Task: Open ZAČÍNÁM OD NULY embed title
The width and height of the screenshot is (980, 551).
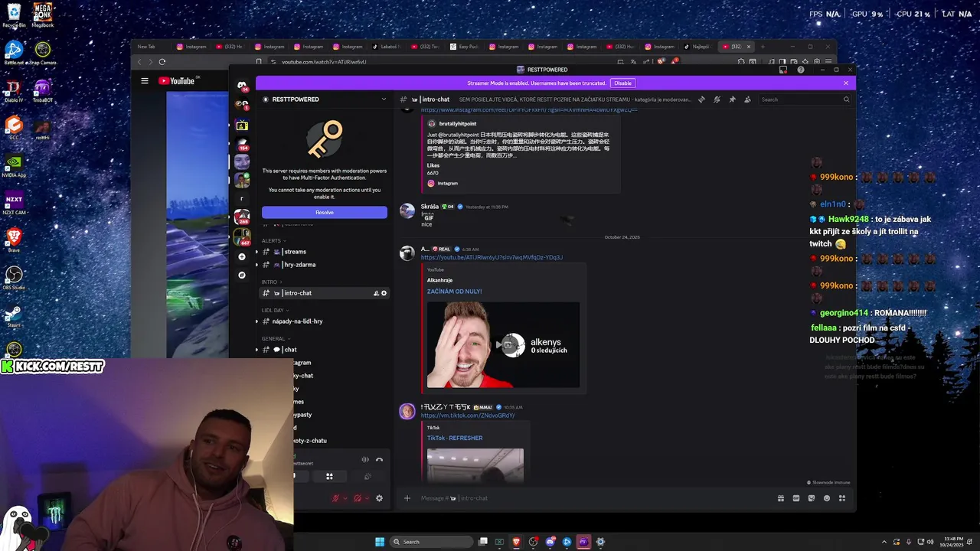Action: 455,292
